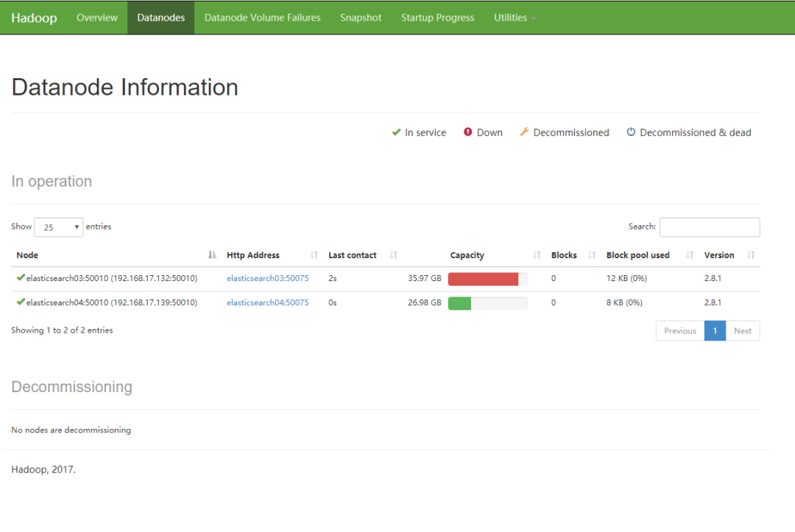Click the 0s last contact value
Viewport: 795px width, 532px height.
(333, 302)
